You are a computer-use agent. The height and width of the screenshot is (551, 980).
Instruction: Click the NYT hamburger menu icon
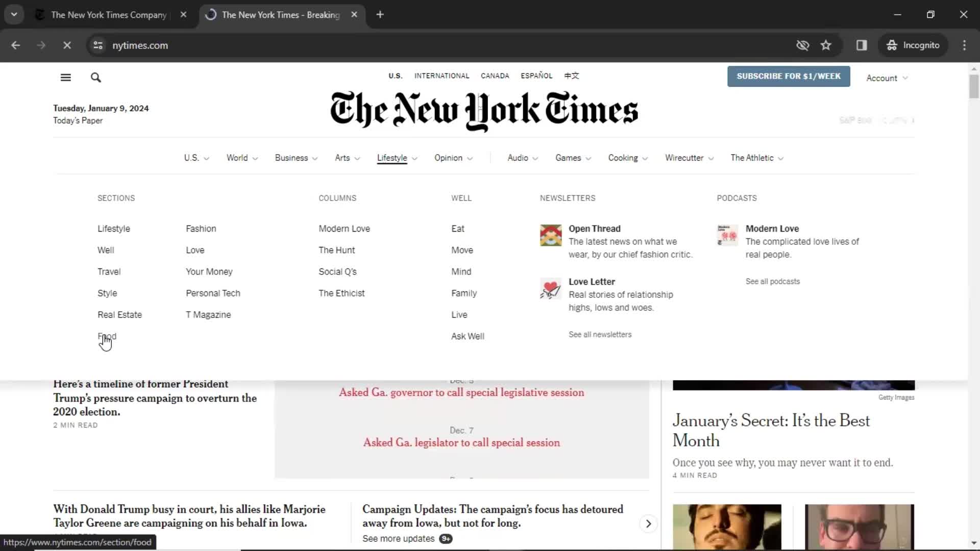point(66,78)
